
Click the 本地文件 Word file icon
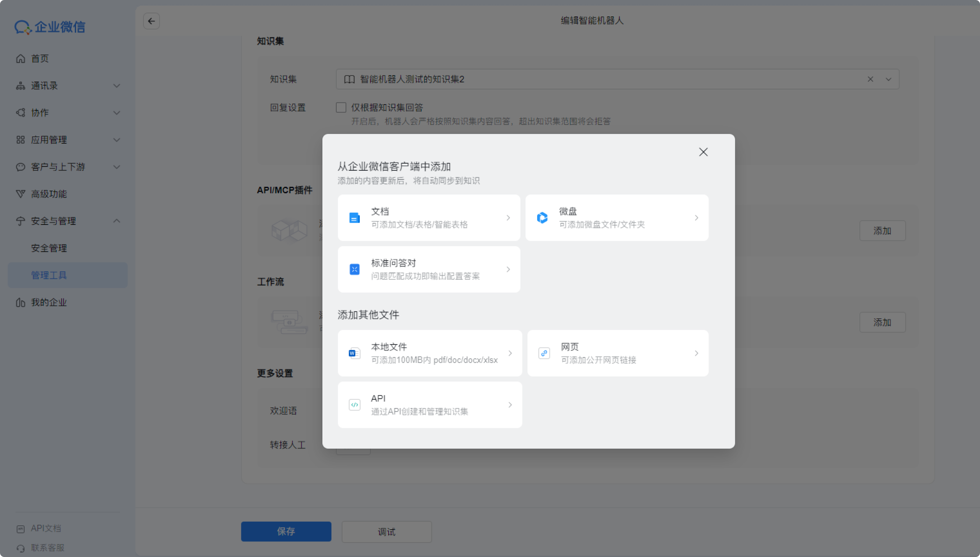pyautogui.click(x=355, y=353)
